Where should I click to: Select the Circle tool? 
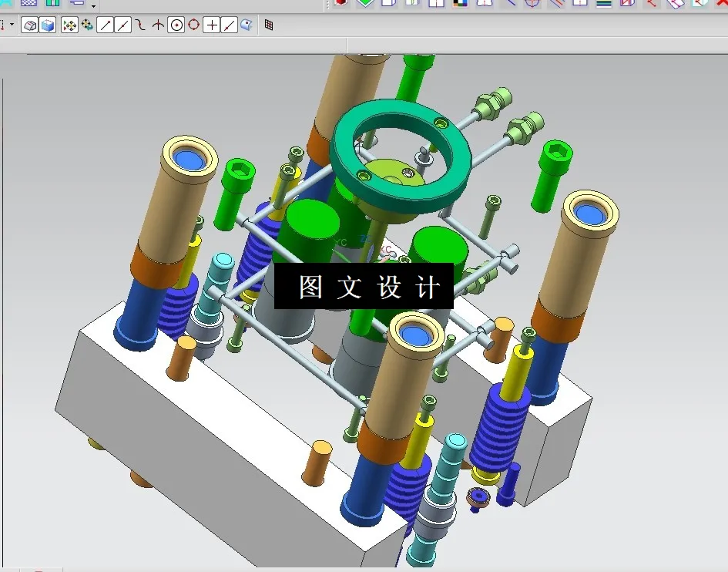(x=176, y=25)
